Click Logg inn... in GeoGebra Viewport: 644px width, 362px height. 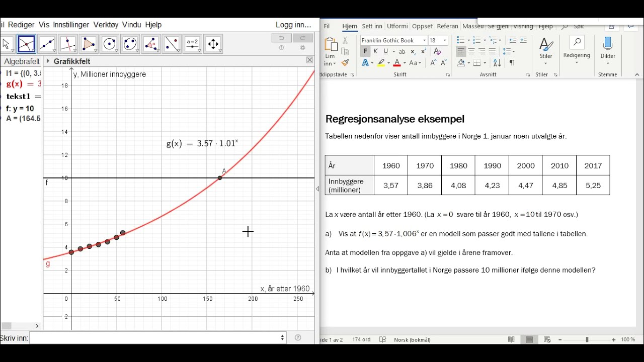click(293, 25)
